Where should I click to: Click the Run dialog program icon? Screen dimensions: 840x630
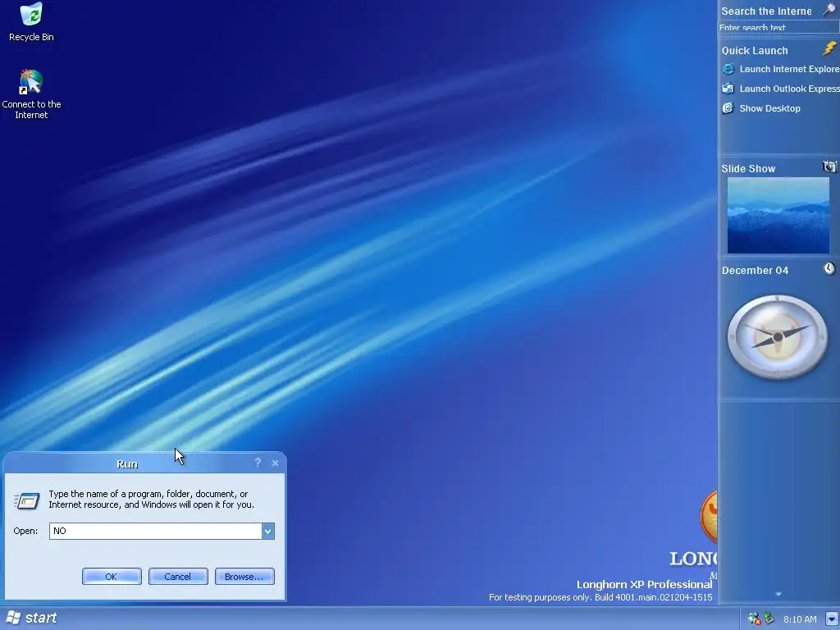click(27, 501)
